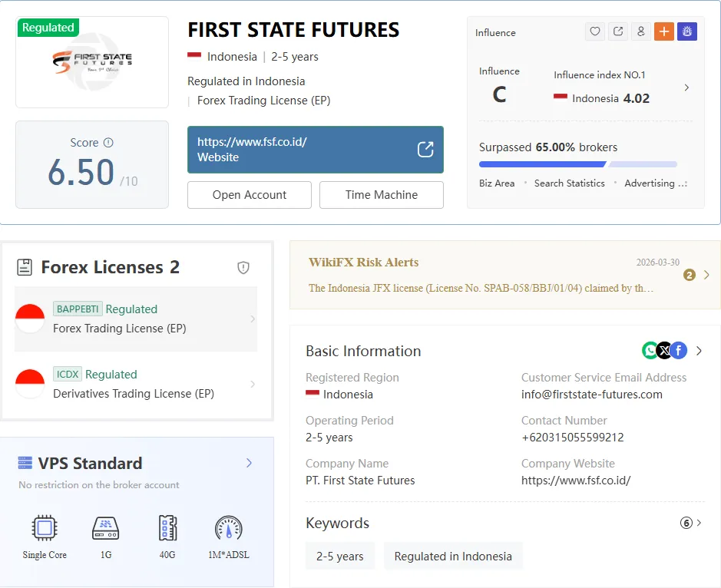The width and height of the screenshot is (721, 588).
Task: Click the Derivatives Trading License (EP) text
Action: (134, 394)
